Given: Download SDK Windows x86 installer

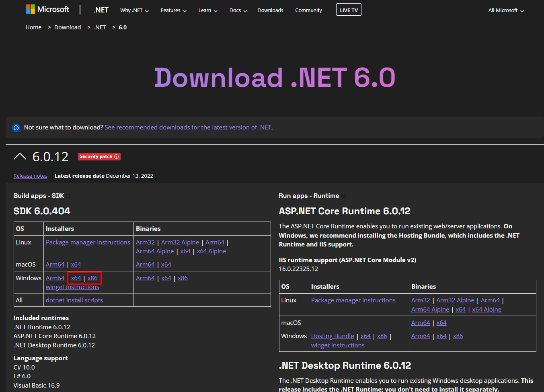Looking at the screenshot, I should tap(92, 278).
